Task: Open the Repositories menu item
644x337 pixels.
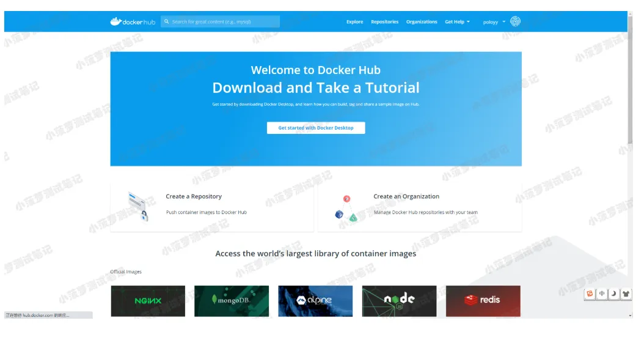Action: (384, 22)
